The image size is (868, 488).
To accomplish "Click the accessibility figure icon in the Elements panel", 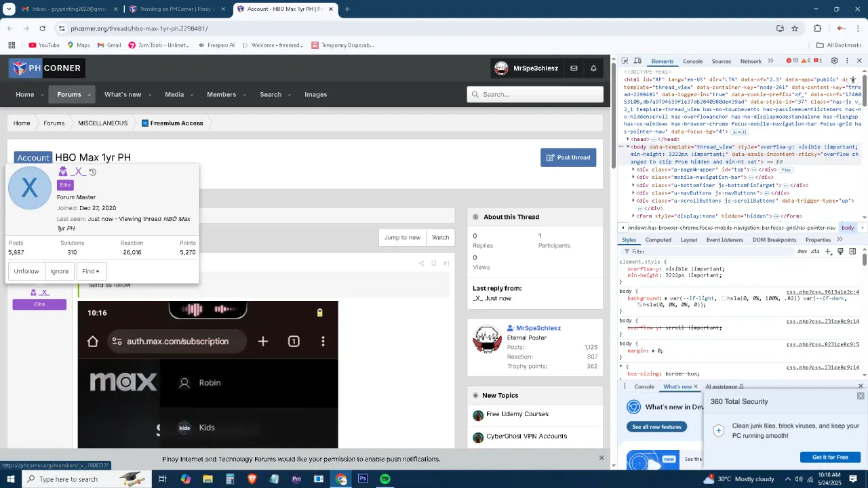I will (853, 80).
